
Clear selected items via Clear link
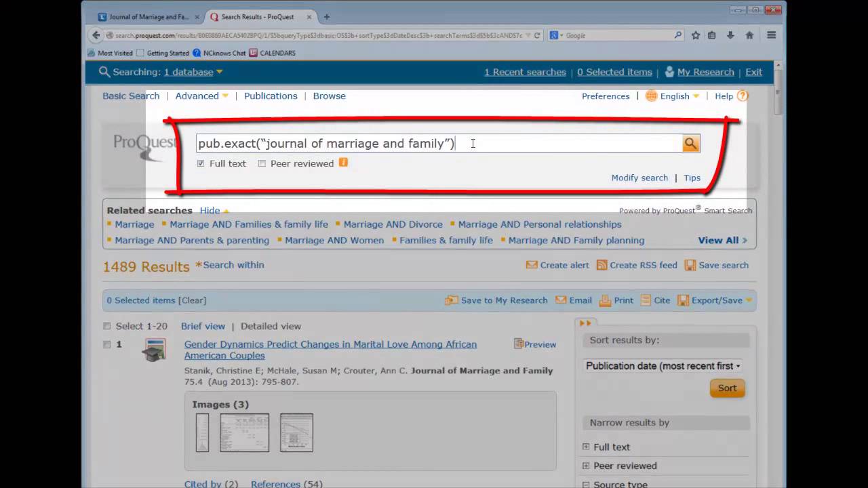point(192,300)
